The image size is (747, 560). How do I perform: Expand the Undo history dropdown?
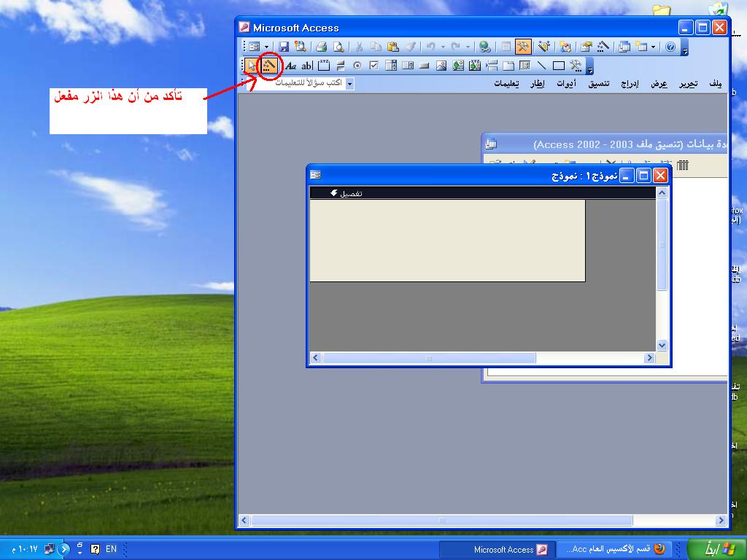point(443,47)
